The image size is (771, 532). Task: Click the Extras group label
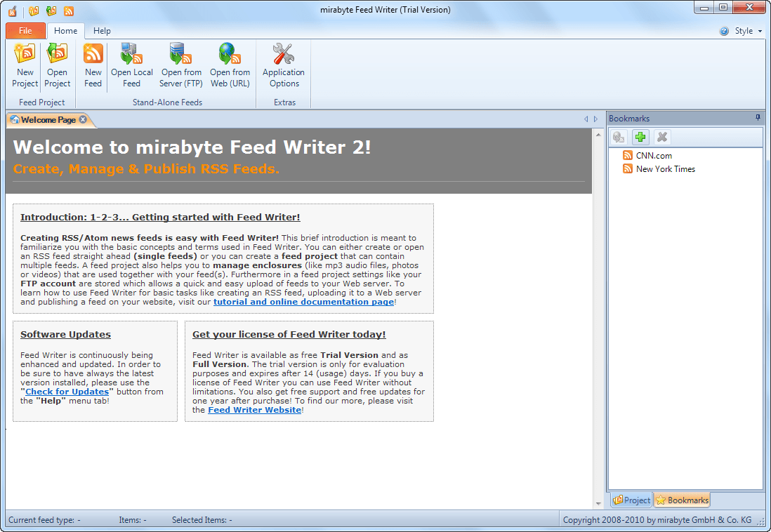click(284, 102)
